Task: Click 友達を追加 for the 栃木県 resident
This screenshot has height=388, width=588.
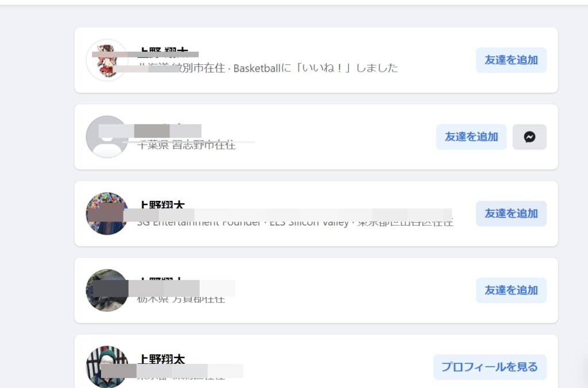Action: (x=511, y=290)
